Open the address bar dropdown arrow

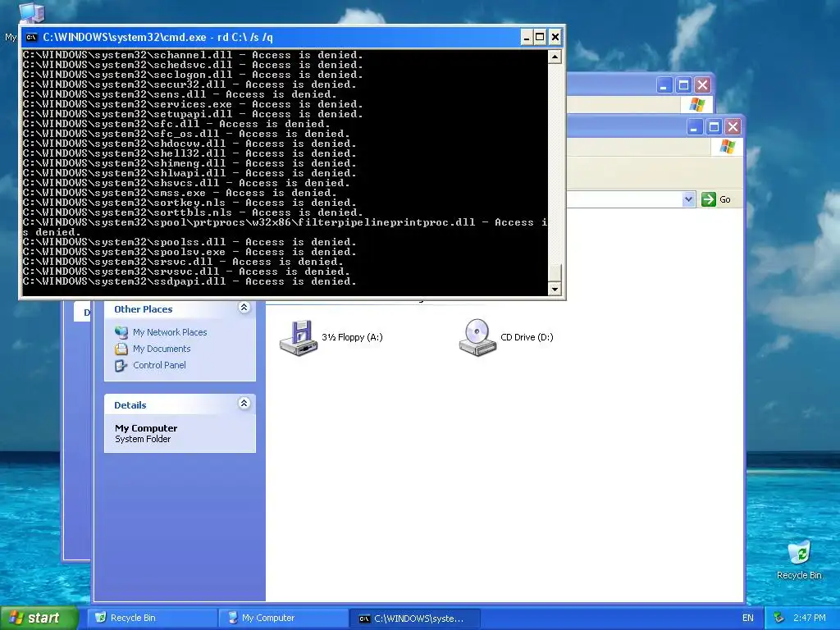(688, 199)
